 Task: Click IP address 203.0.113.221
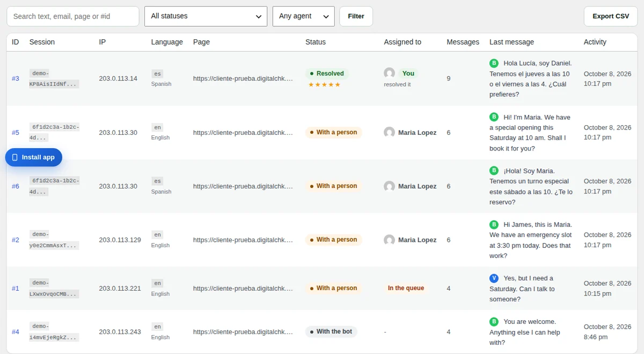tap(120, 288)
